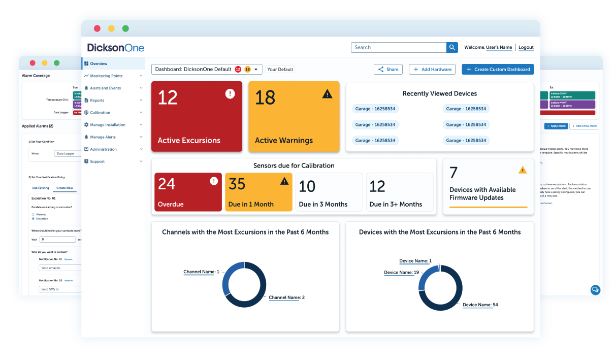The width and height of the screenshot is (615, 364).
Task: Click the Logout link
Action: click(x=526, y=47)
